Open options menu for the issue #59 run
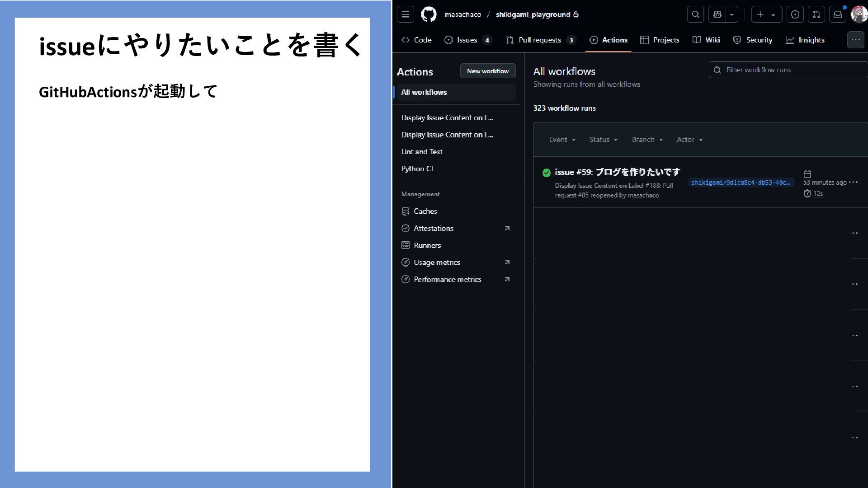The image size is (868, 488). [853, 183]
